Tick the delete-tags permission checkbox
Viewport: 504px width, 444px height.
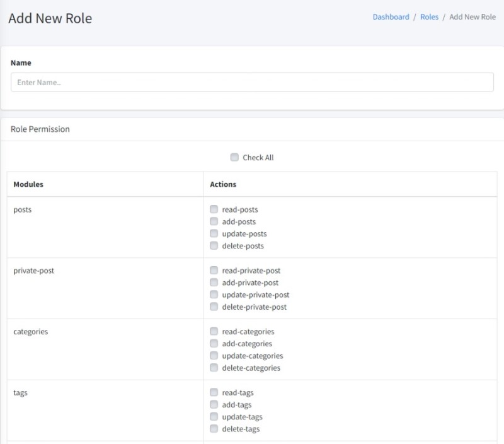click(214, 429)
